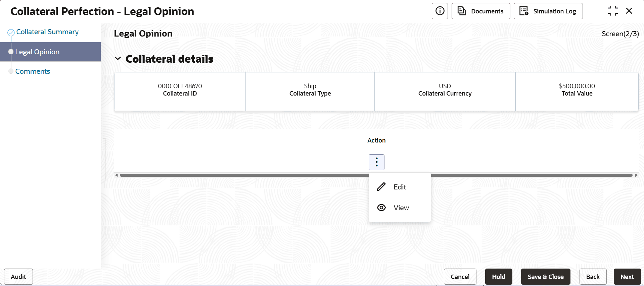Choose View from the action menu

401,208
